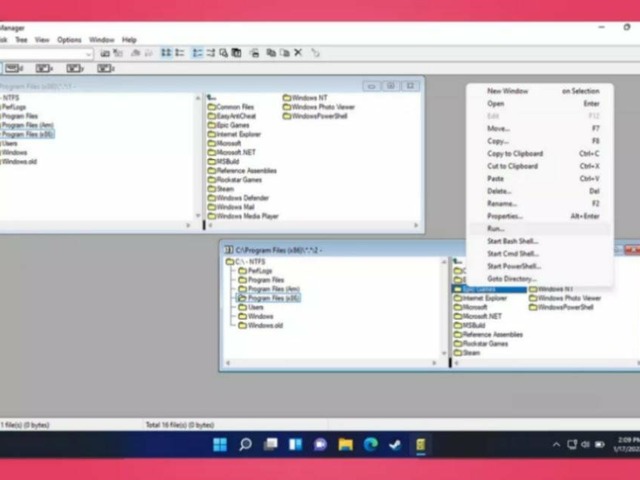
Task: Select Run... in the context menu
Action: (496, 229)
